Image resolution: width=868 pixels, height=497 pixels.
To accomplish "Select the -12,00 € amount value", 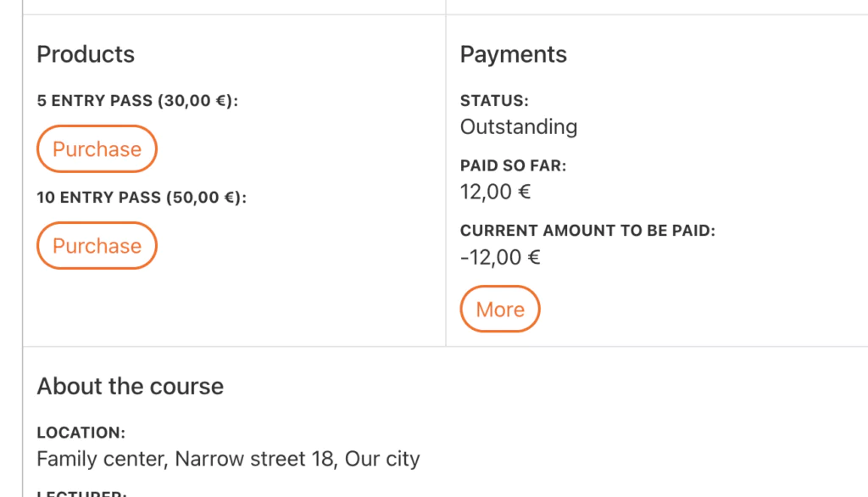I will 500,257.
